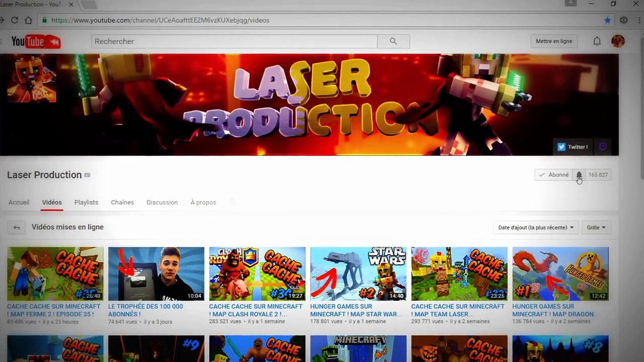Toggle the channel notification bell next to Abonné

click(579, 175)
